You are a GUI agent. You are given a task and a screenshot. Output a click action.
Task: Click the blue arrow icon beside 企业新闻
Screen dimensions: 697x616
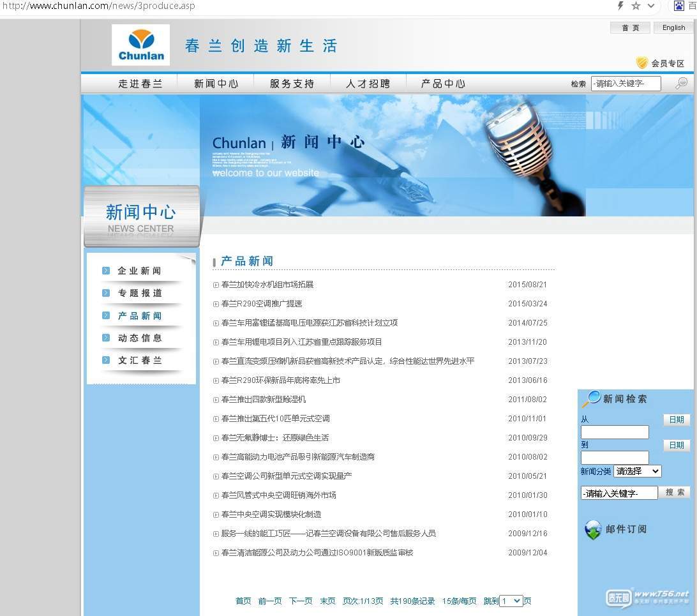point(106,270)
